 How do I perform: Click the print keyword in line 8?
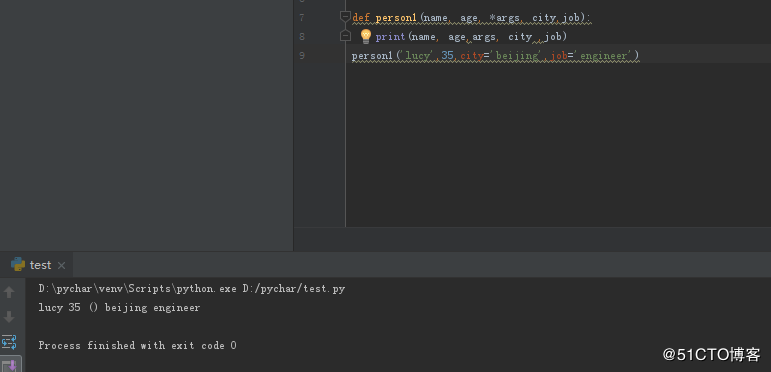pos(390,36)
